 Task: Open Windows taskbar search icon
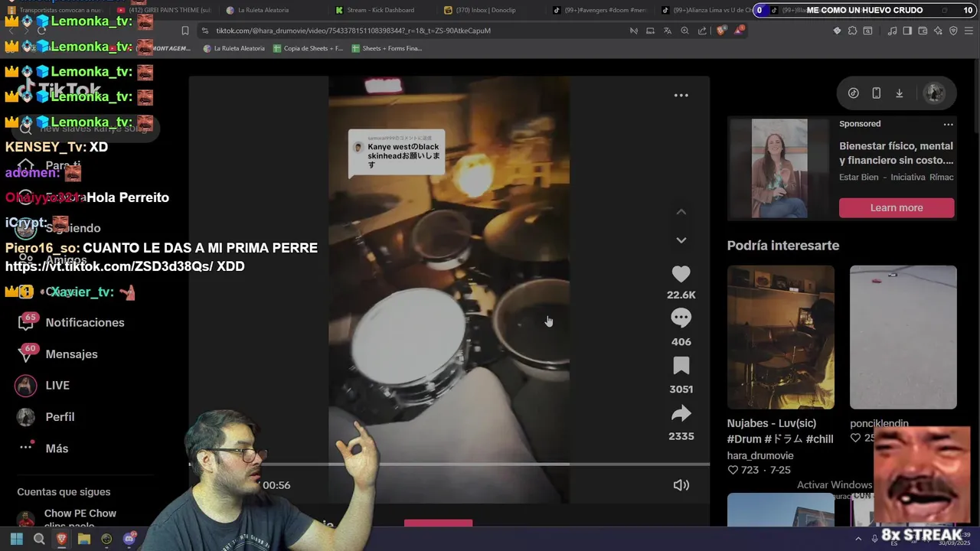[x=38, y=539]
